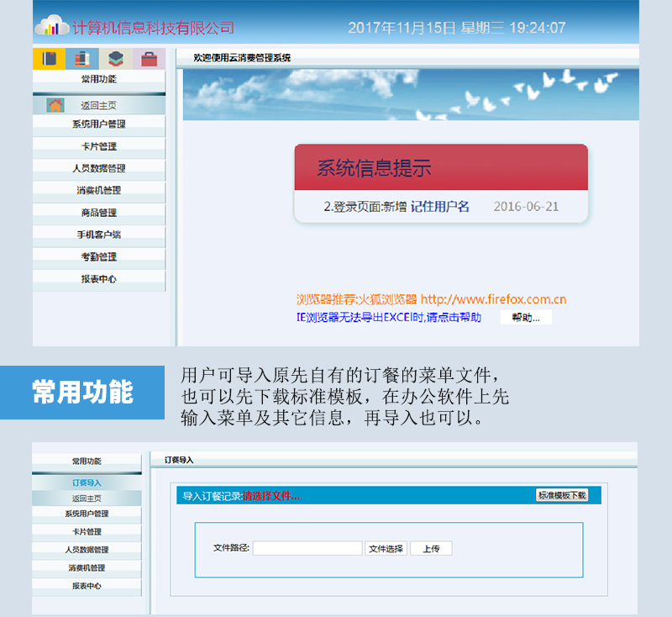Click the 标准模板下载 button
The image size is (672, 617).
click(562, 495)
